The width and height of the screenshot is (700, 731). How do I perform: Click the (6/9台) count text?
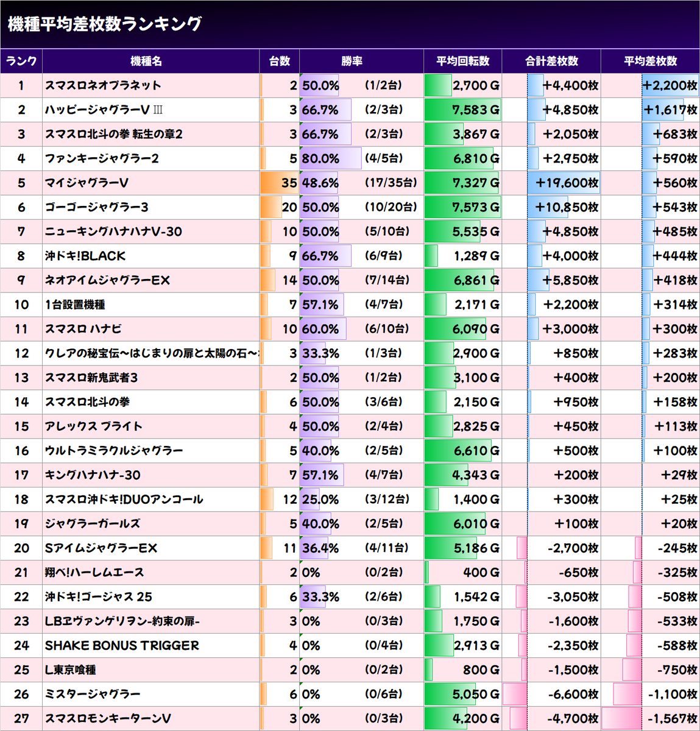(x=384, y=256)
